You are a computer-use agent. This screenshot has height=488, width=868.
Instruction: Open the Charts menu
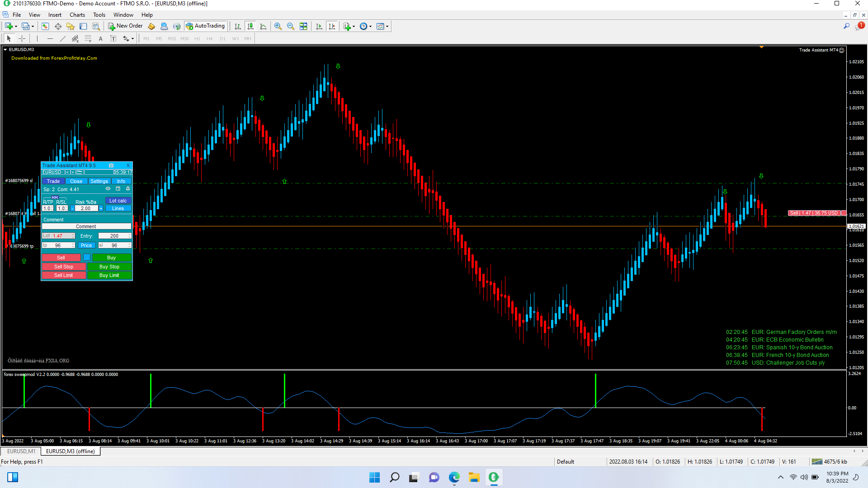[77, 15]
